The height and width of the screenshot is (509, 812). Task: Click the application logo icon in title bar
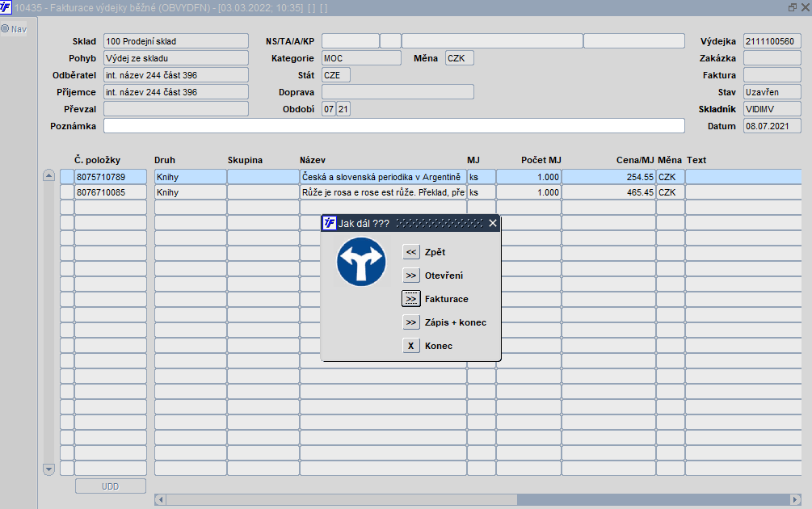(6, 7)
